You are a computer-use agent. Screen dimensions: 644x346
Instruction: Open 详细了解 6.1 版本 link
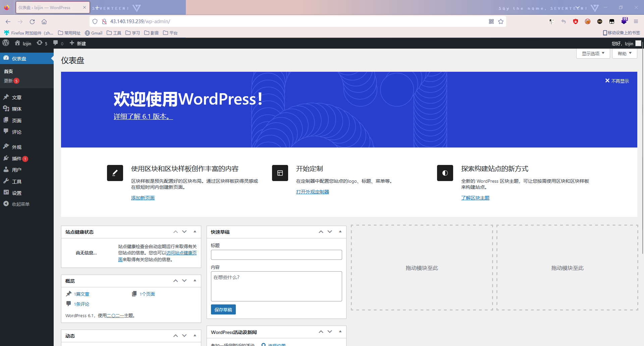143,116
